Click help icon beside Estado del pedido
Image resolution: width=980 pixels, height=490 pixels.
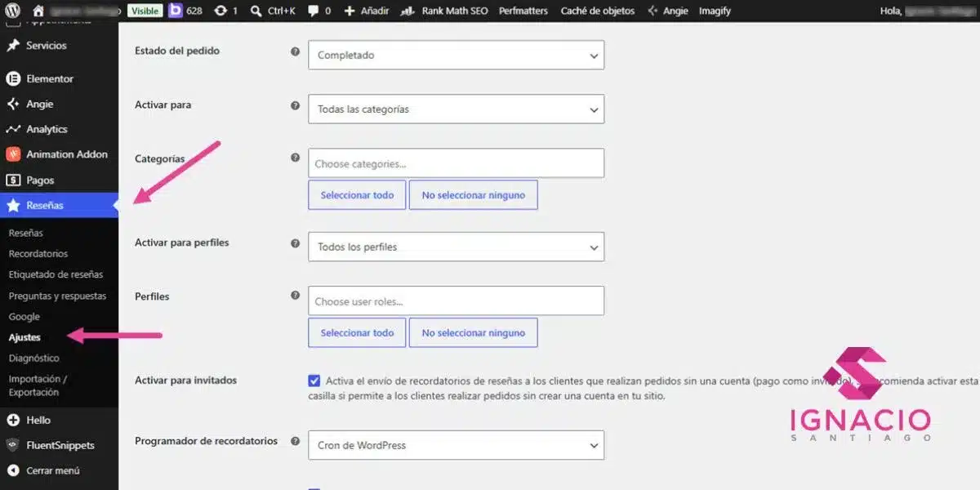click(x=296, y=51)
